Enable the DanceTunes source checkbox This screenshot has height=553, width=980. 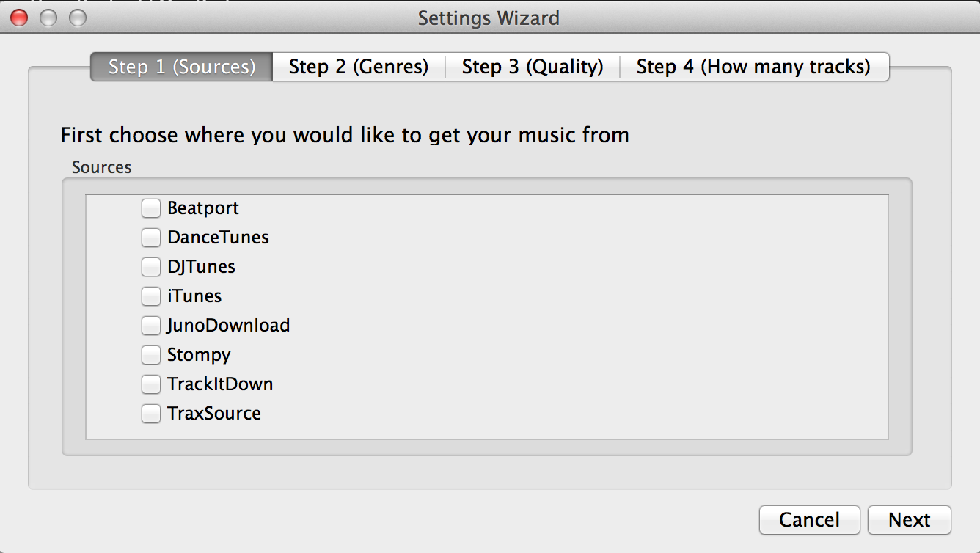click(151, 238)
